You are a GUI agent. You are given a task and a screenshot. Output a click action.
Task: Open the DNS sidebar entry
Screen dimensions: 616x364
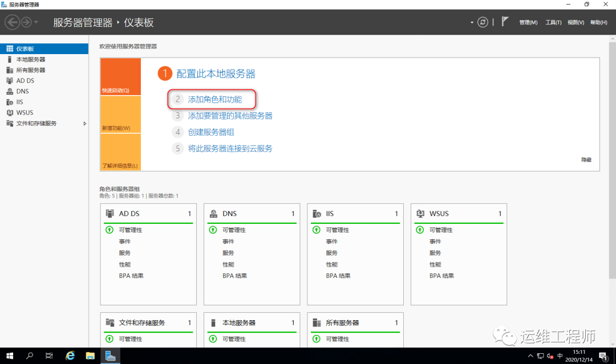point(44,91)
